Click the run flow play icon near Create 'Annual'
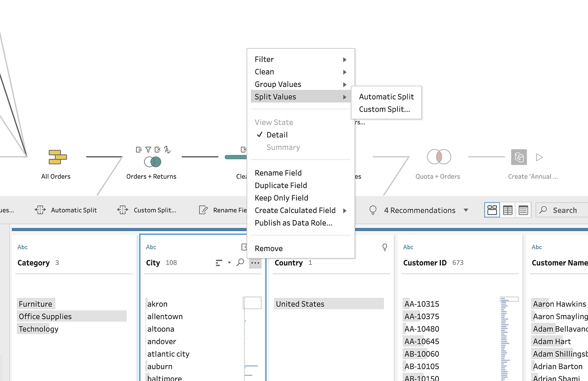 pos(539,157)
